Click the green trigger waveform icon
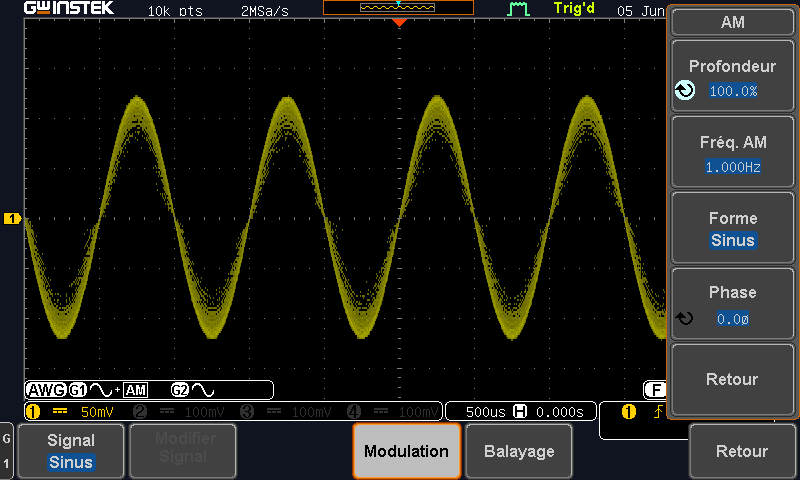The height and width of the screenshot is (480, 800). tap(518, 9)
